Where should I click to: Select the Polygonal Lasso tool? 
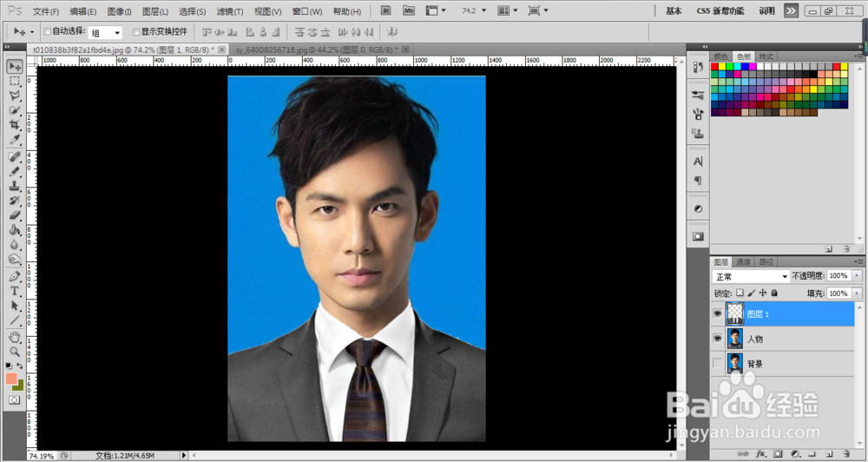pyautogui.click(x=15, y=96)
